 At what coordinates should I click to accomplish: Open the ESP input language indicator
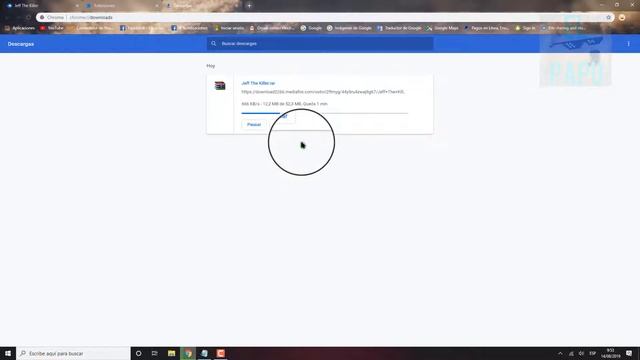593,353
